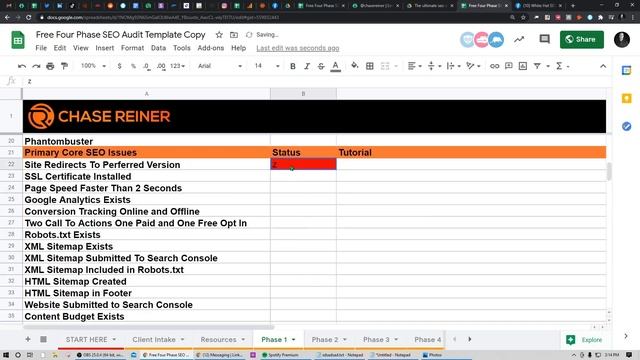Collapse the toolbar with the up chevron

[603, 66]
